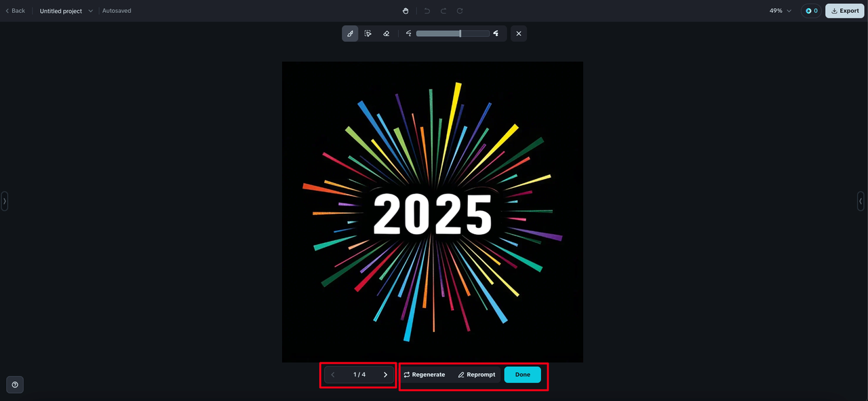Click the Autosaved status text
Image resolution: width=868 pixels, height=401 pixels.
click(117, 11)
